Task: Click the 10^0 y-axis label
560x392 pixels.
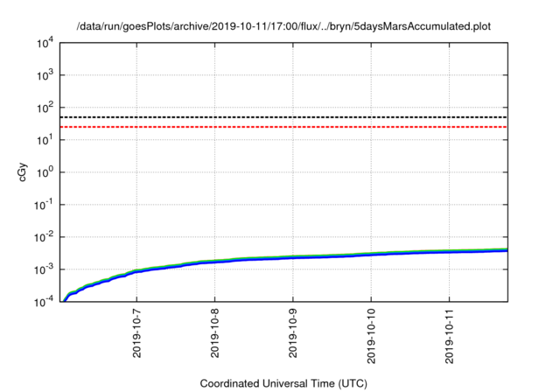Action: pos(45,172)
